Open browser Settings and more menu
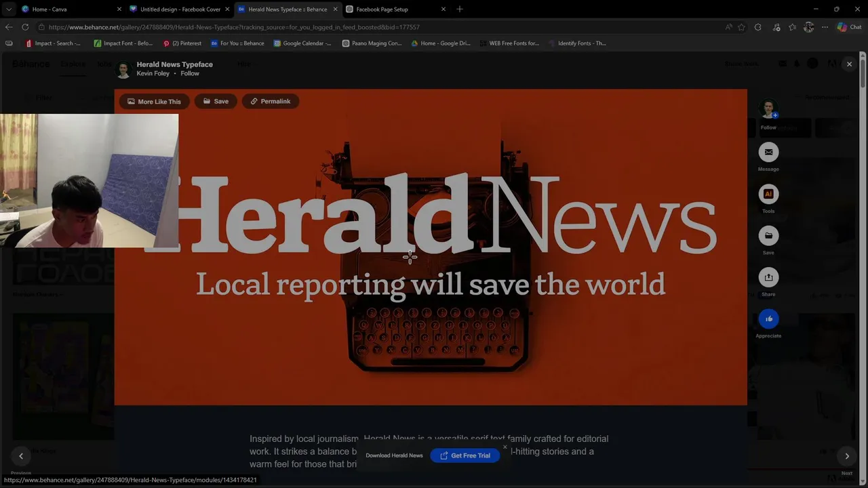This screenshot has width=868, height=488. pyautogui.click(x=825, y=27)
